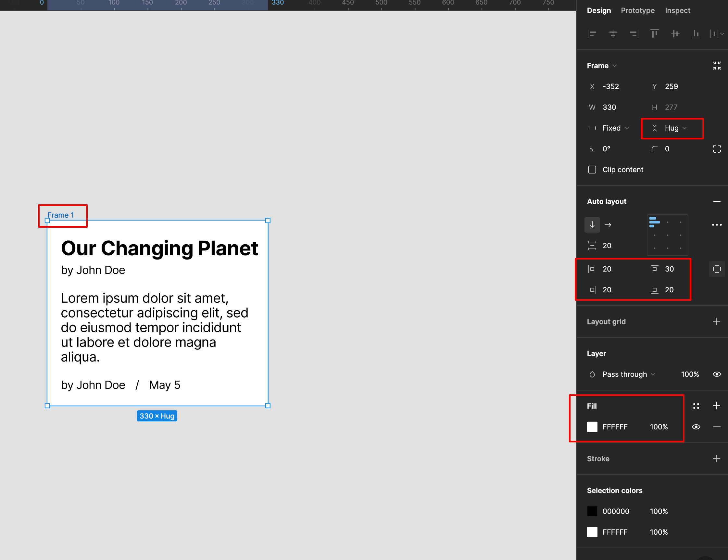Hide the FFFFFF fill with eye icon
728x560 pixels.
point(696,427)
